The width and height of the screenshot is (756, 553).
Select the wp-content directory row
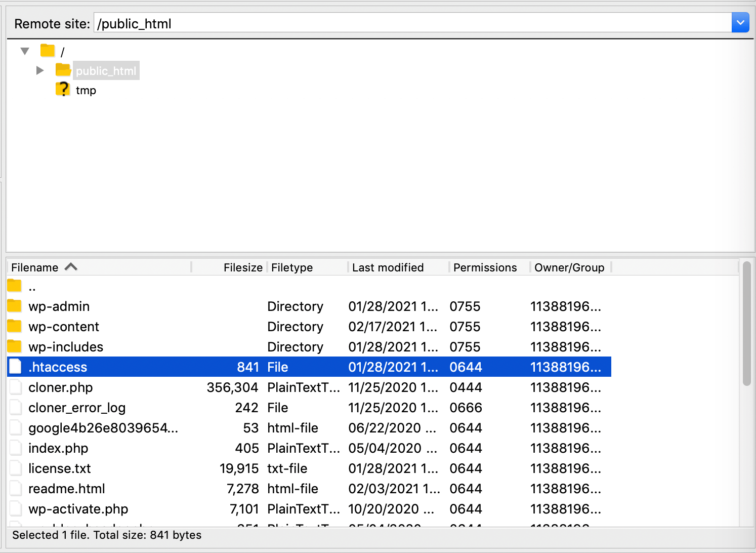(309, 327)
